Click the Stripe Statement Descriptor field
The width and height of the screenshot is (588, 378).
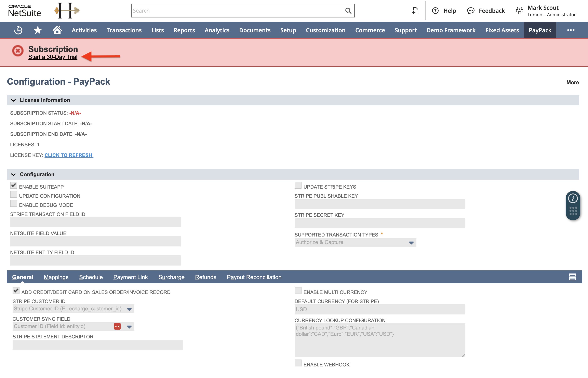98,345
